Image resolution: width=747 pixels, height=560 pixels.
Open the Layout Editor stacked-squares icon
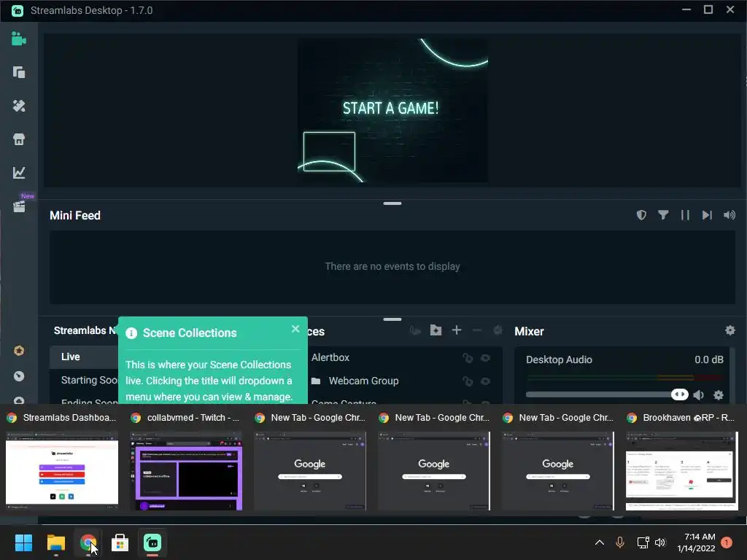[x=18, y=72]
